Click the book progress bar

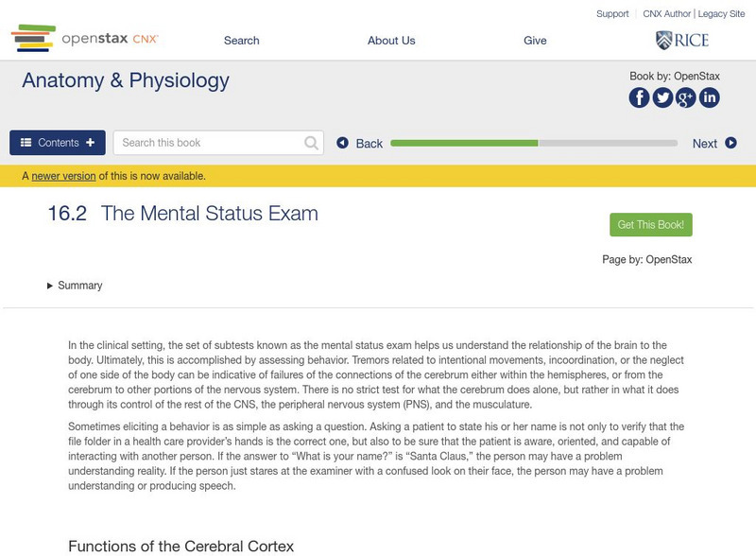click(534, 143)
